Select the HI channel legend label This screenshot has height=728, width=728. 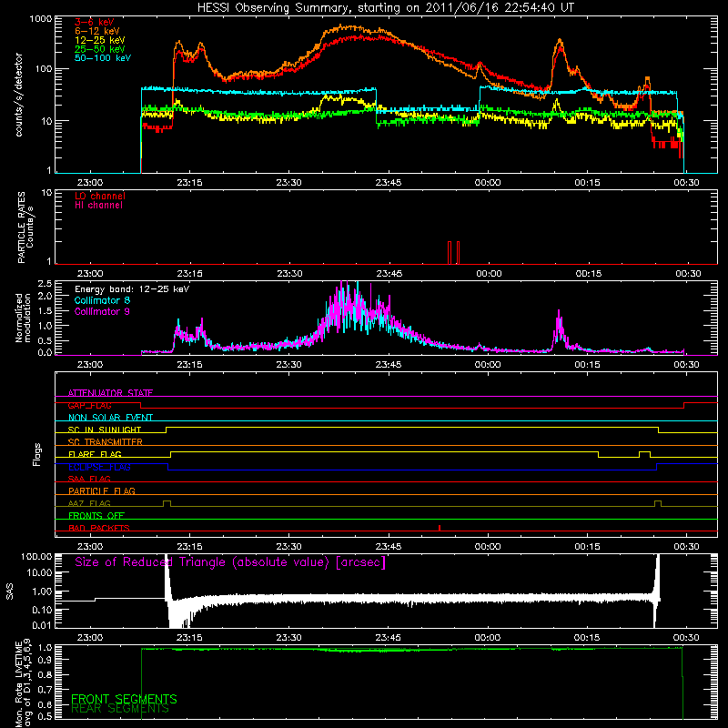click(x=98, y=206)
